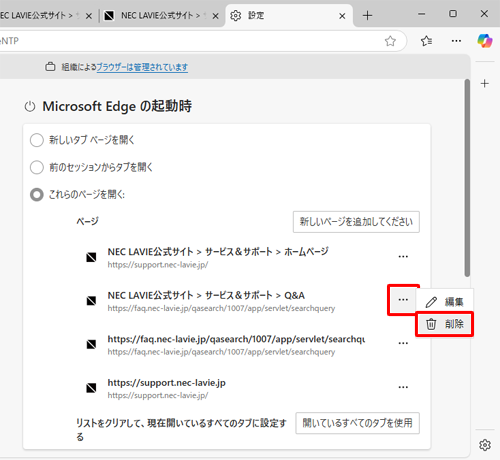
Task: Click the settings page vertical scrollbar
Action: [x=467, y=178]
